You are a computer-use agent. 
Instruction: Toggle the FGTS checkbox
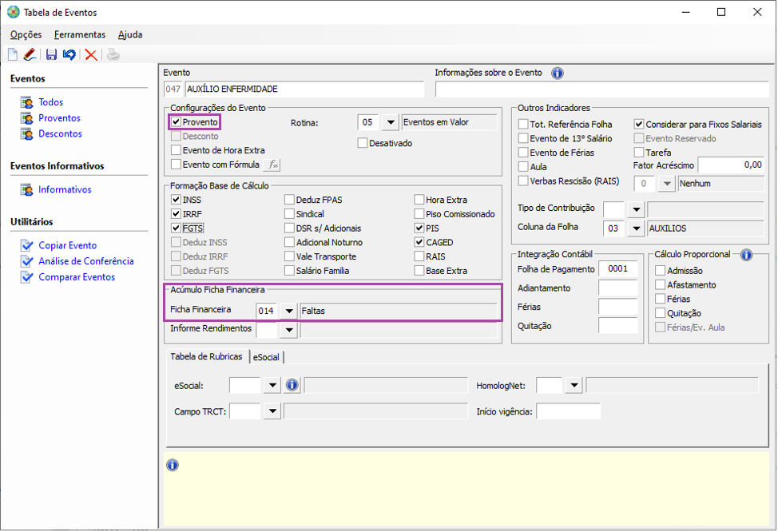point(176,228)
